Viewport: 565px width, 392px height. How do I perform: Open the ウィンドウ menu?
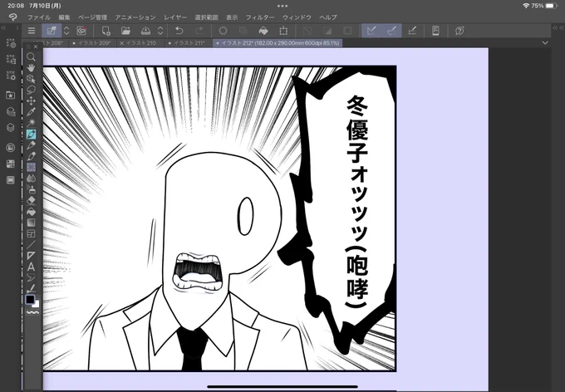tap(297, 17)
